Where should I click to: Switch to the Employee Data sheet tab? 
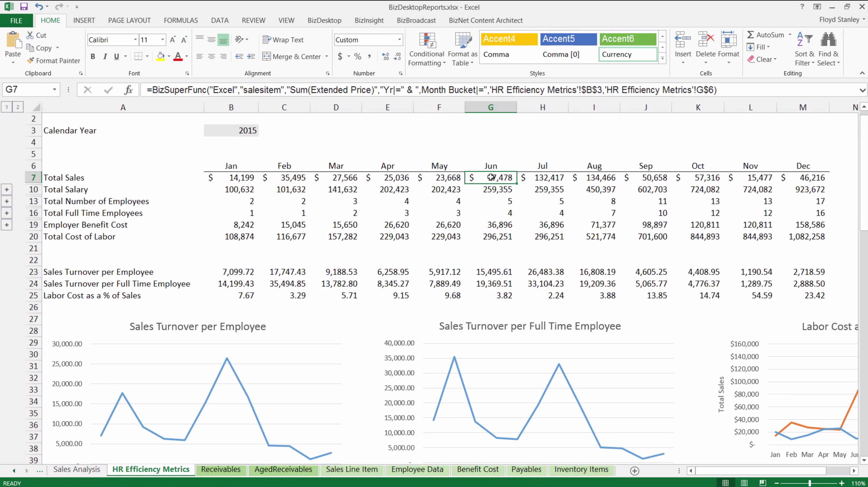click(x=417, y=469)
